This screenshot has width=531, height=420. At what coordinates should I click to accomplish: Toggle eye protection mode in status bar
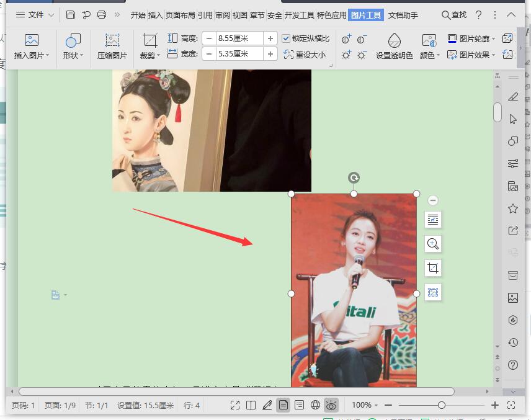pos(331,405)
